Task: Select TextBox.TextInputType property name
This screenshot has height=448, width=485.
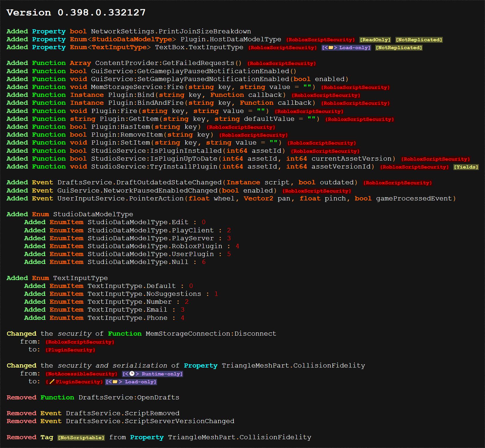Action: pyautogui.click(x=199, y=47)
